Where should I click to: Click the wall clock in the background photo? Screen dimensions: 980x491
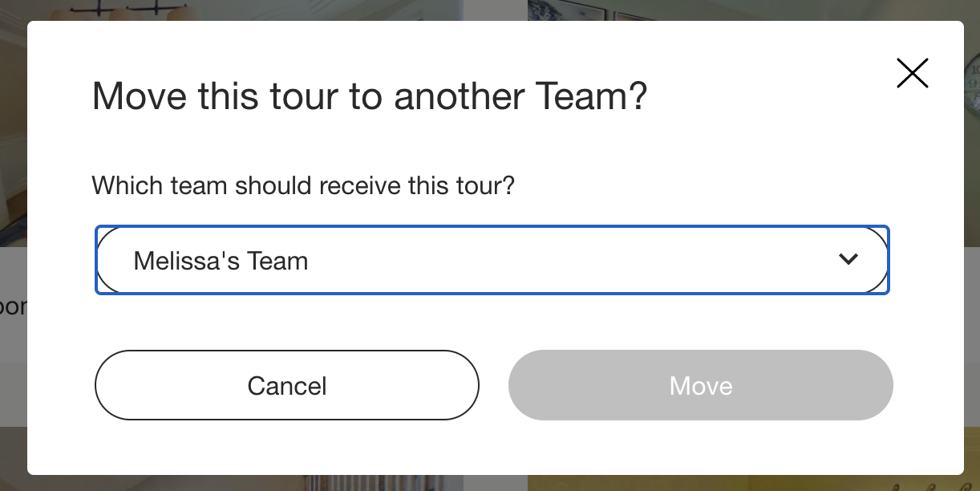(973, 79)
